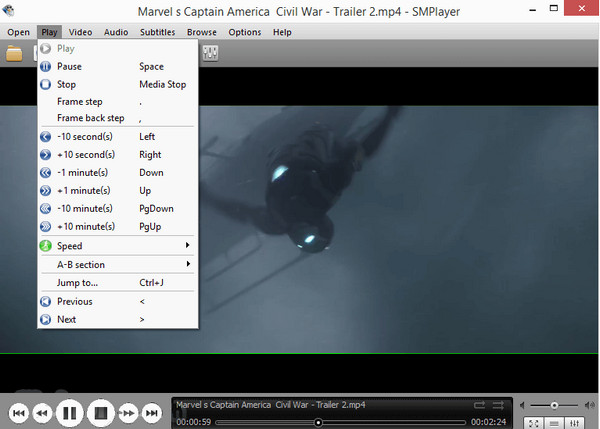Click the loud speaker icon for max volume
The width and height of the screenshot is (600, 429).
tap(589, 405)
